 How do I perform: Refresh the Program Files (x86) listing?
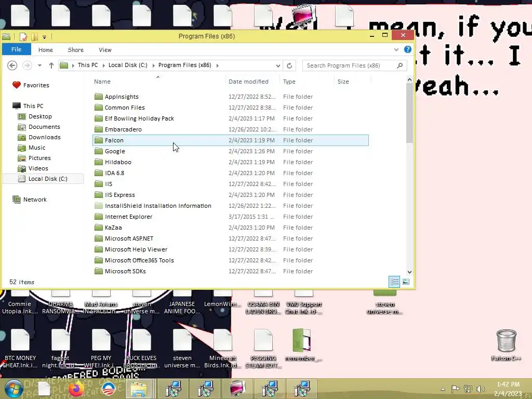click(289, 65)
